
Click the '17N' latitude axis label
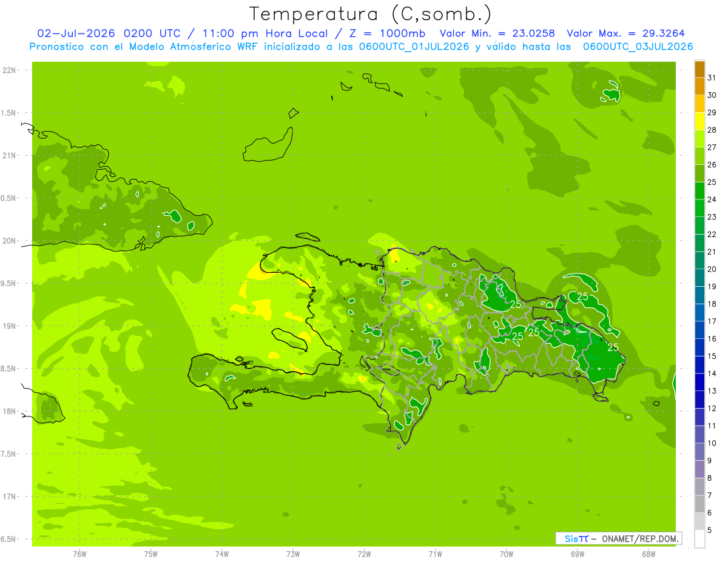coord(9,497)
